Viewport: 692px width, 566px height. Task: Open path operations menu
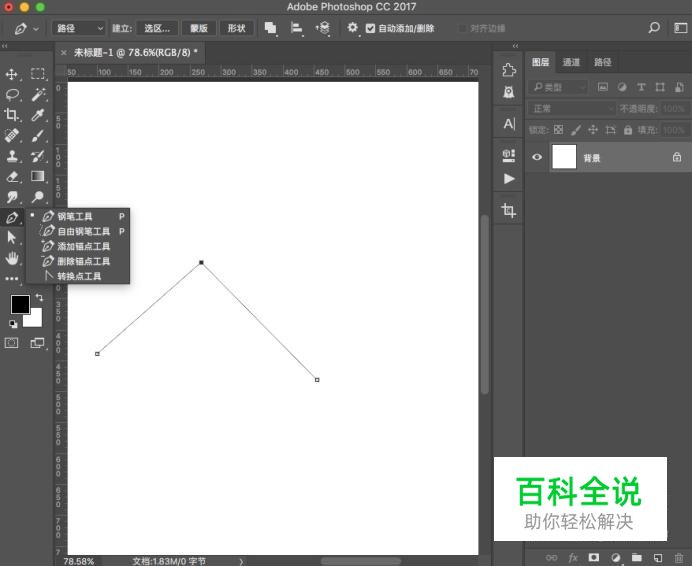(x=271, y=28)
